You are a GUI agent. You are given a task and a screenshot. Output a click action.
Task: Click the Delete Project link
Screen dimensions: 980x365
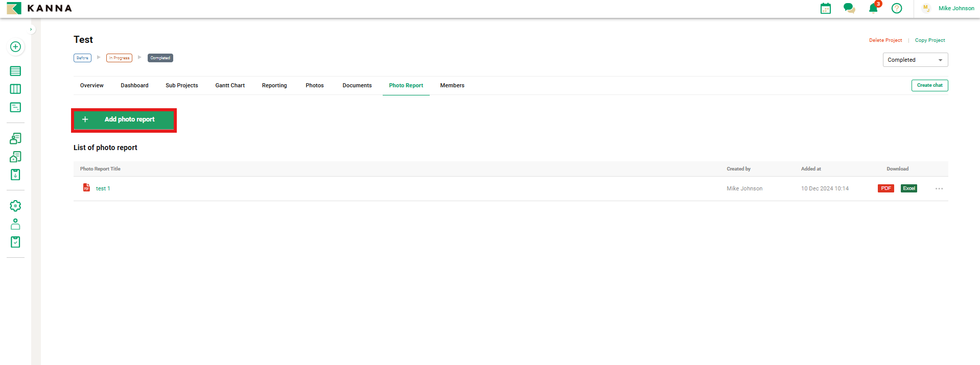pos(885,40)
